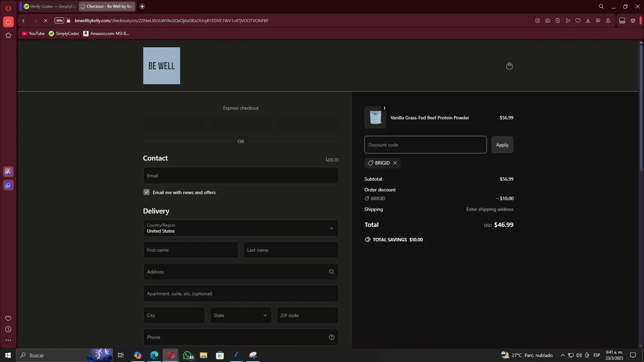Toggle Email me with news and offers checkbox

146,192
